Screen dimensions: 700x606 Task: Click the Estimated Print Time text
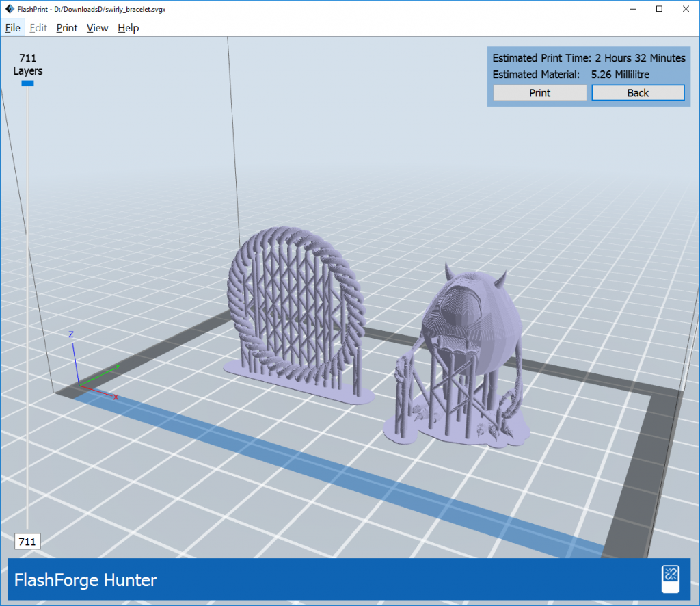click(589, 58)
